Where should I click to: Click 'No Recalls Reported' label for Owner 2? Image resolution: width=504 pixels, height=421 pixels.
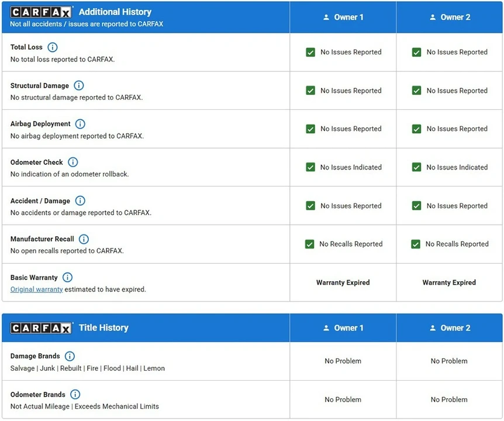click(x=457, y=244)
